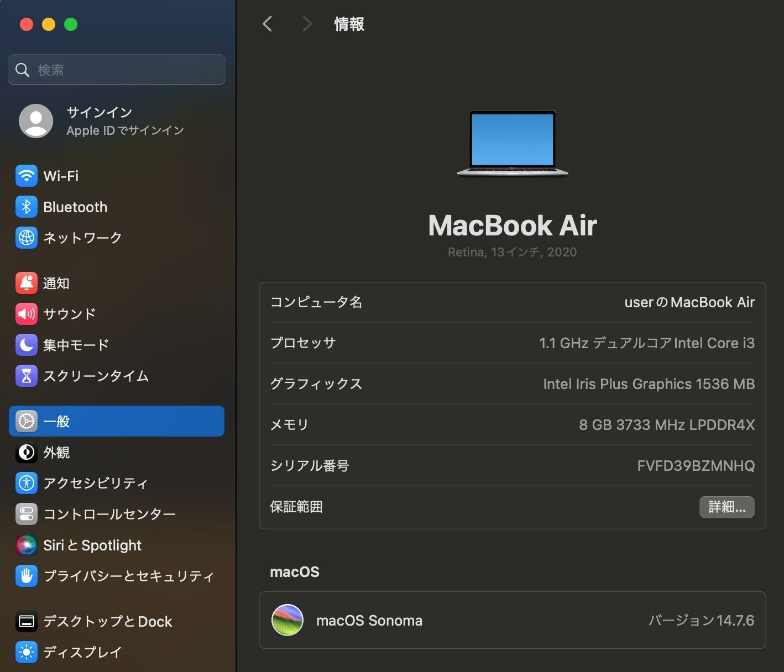Viewport: 784px width, 672px height.
Task: Open Wi-Fi settings
Action: 117,176
